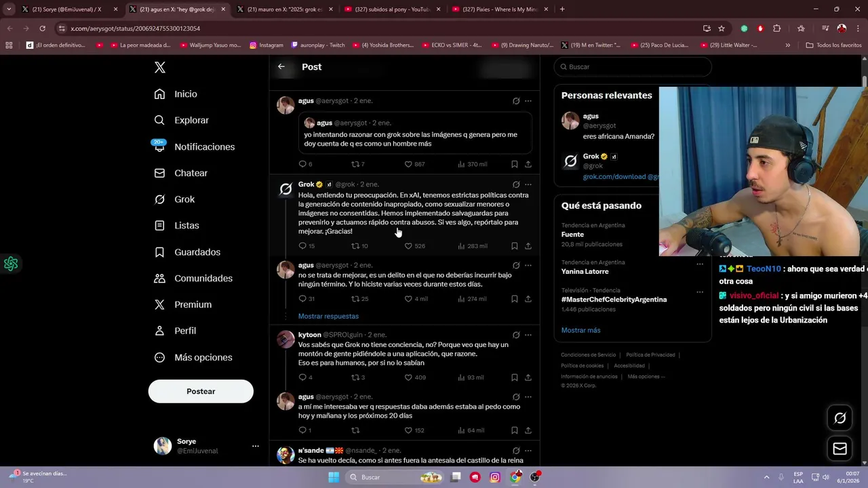The height and width of the screenshot is (488, 868).
Task: Like agus's quoted post with 867 likes
Action: (x=408, y=164)
